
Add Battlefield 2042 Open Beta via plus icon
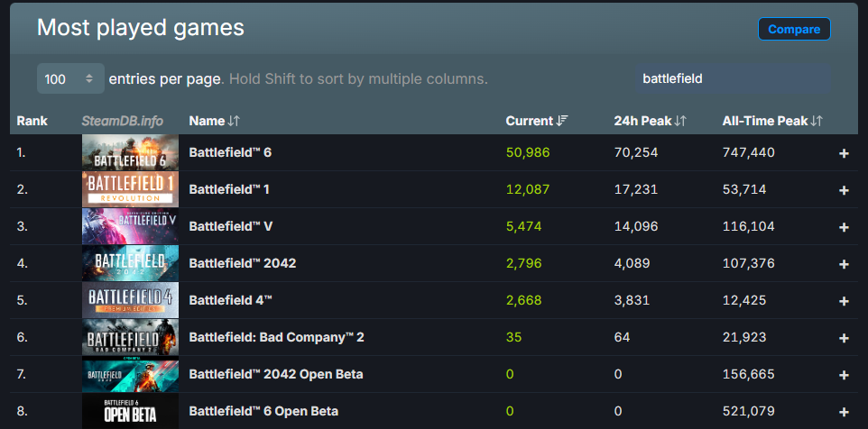point(844,375)
